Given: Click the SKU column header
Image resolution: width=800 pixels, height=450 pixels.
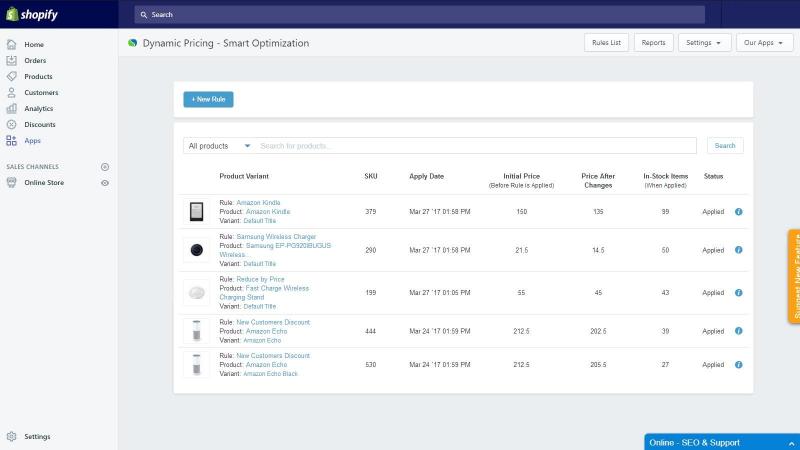Looking at the screenshot, I should tap(371, 176).
